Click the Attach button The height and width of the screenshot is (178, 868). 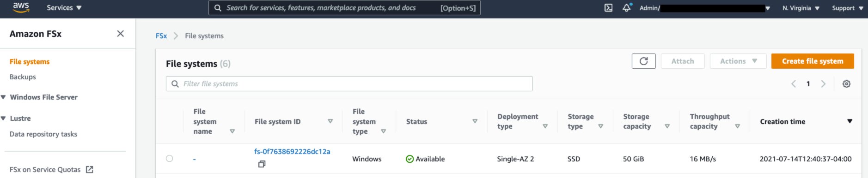click(x=683, y=61)
